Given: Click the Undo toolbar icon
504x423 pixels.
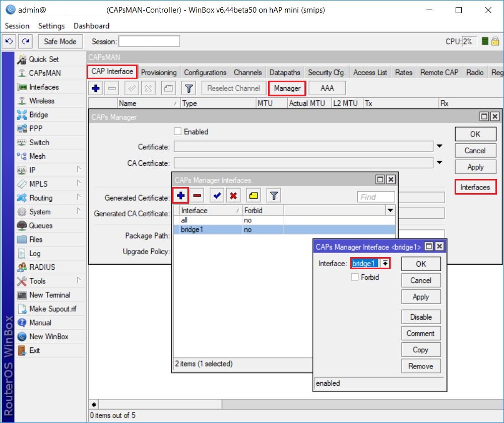Looking at the screenshot, I should tap(9, 41).
